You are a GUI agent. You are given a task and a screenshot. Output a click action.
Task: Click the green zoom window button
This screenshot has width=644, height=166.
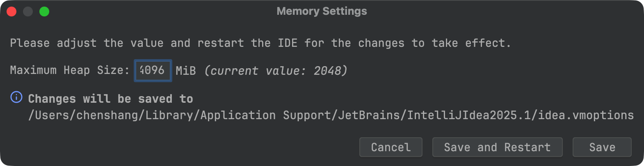pyautogui.click(x=44, y=12)
